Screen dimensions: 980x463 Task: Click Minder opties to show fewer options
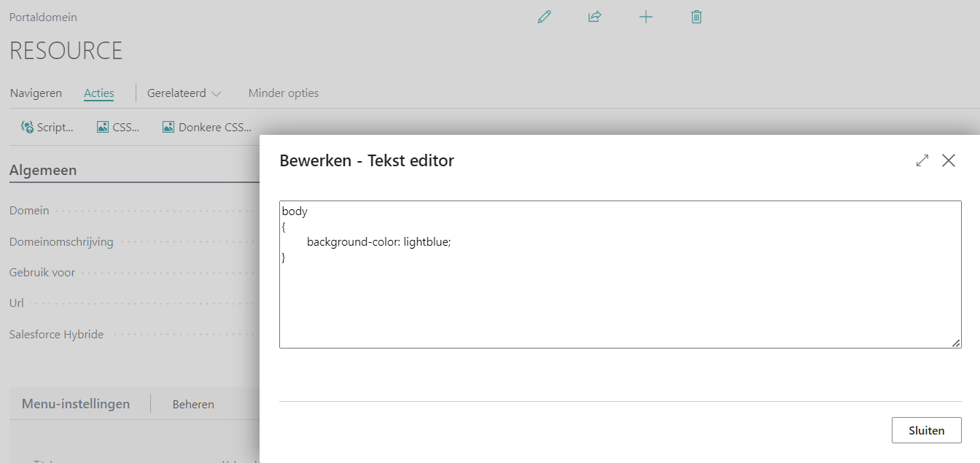click(283, 93)
